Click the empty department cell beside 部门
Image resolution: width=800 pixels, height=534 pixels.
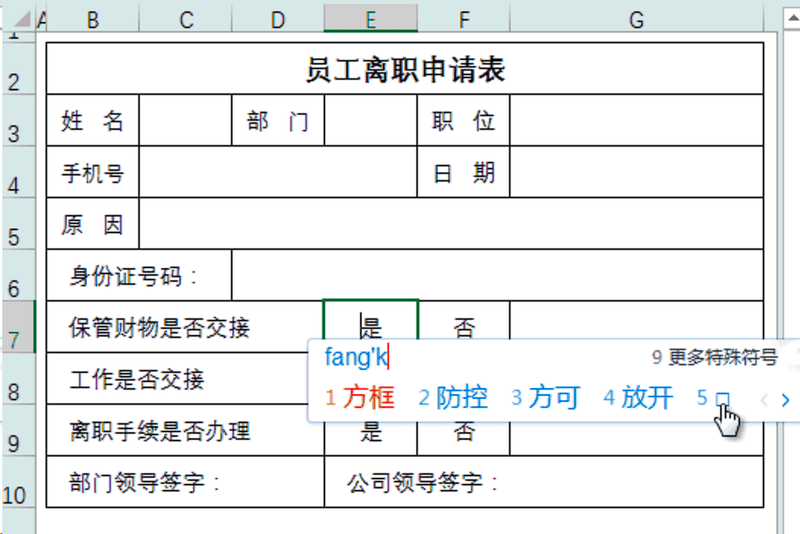pyautogui.click(x=371, y=120)
